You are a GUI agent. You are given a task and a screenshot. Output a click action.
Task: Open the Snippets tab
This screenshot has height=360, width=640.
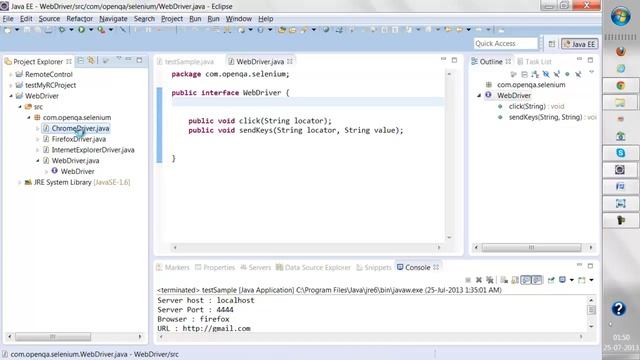pyautogui.click(x=374, y=268)
